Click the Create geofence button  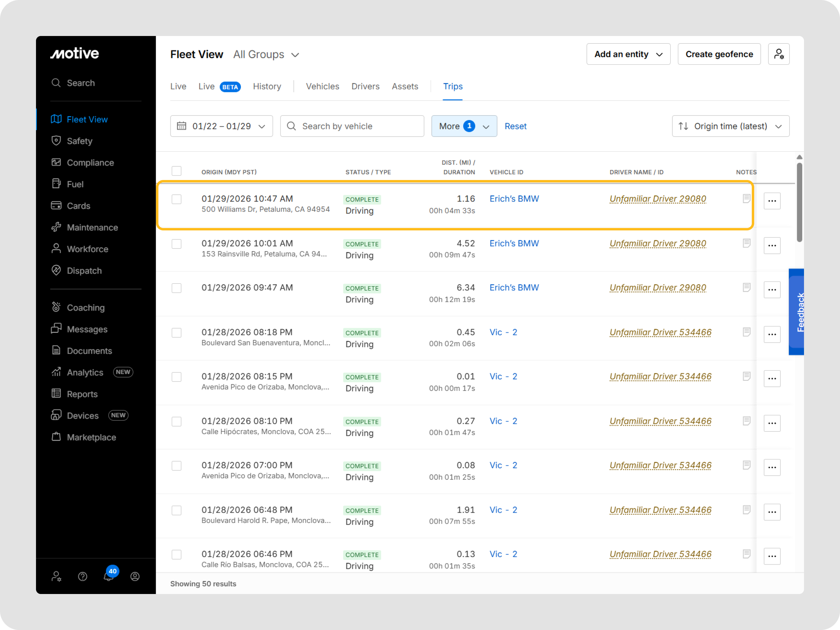[719, 54]
